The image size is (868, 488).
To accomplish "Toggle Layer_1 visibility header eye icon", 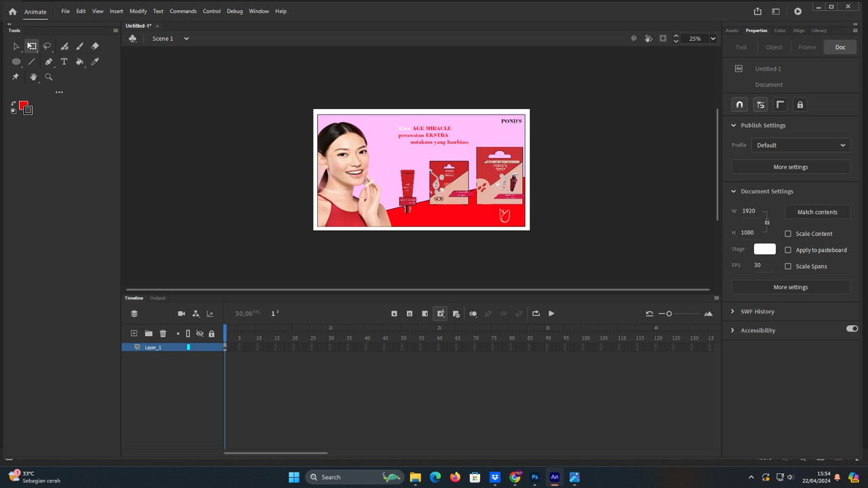I will [199, 333].
